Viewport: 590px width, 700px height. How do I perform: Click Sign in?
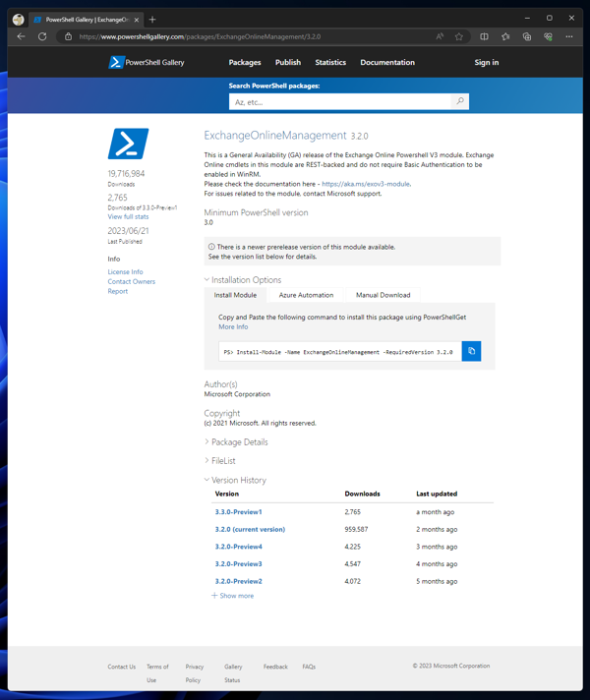point(487,63)
